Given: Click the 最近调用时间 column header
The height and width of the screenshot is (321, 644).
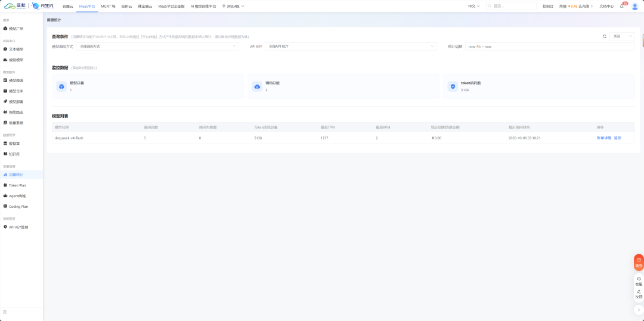Looking at the screenshot, I should click(x=519, y=127).
